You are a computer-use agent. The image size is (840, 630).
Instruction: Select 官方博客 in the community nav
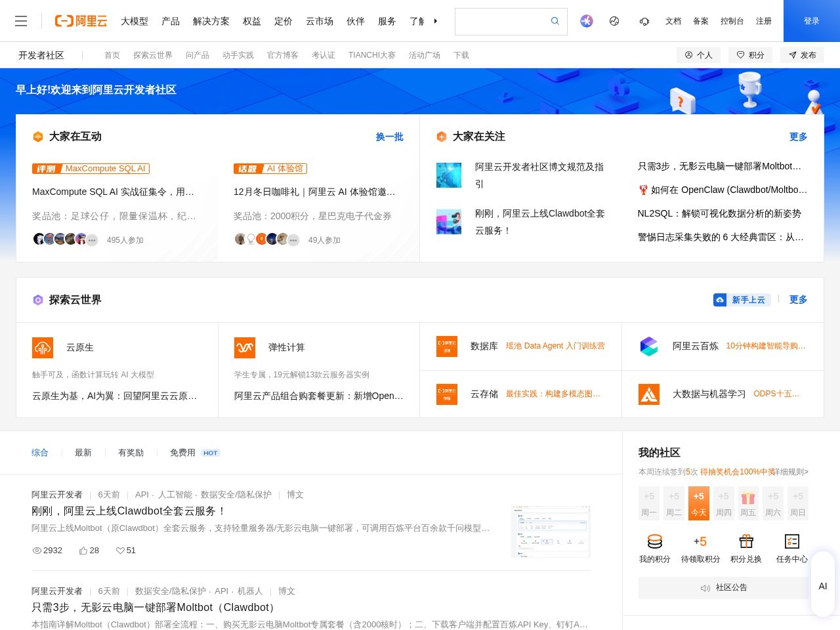click(x=282, y=55)
